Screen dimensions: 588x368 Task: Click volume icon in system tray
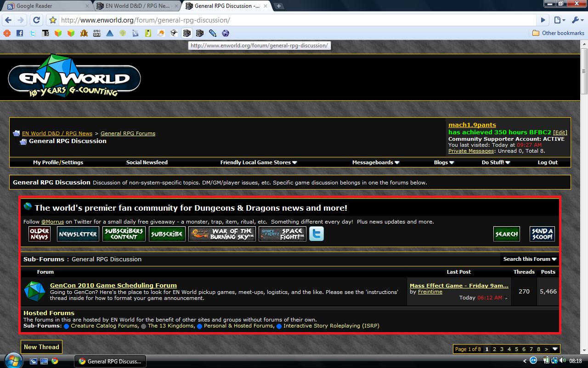pos(563,361)
